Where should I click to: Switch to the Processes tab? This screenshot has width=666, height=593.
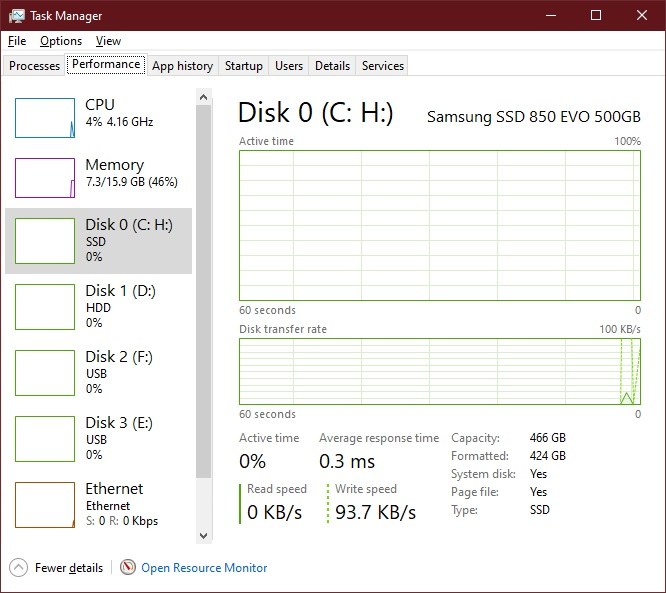(35, 66)
